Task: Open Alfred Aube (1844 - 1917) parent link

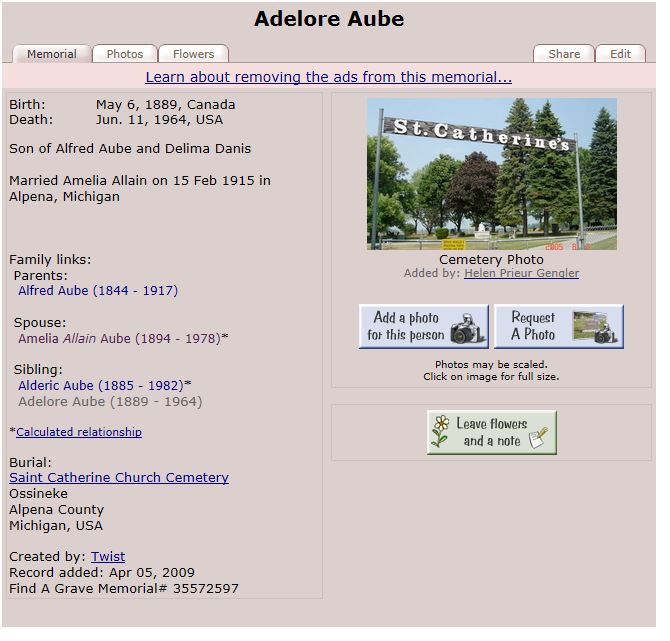Action: coord(98,291)
